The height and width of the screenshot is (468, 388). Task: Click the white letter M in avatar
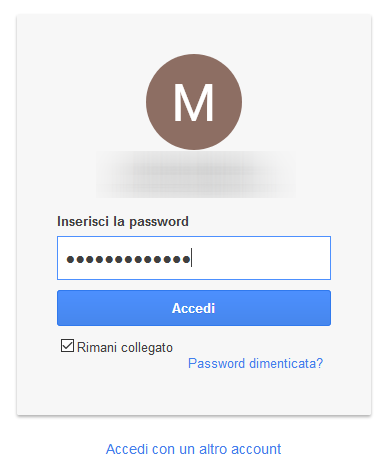[194, 102]
